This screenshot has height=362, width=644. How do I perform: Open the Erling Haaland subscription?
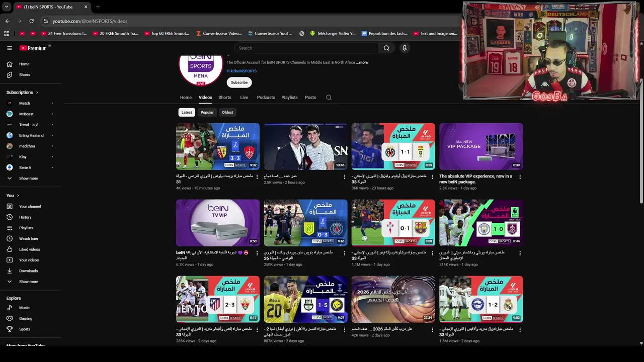click(31, 136)
